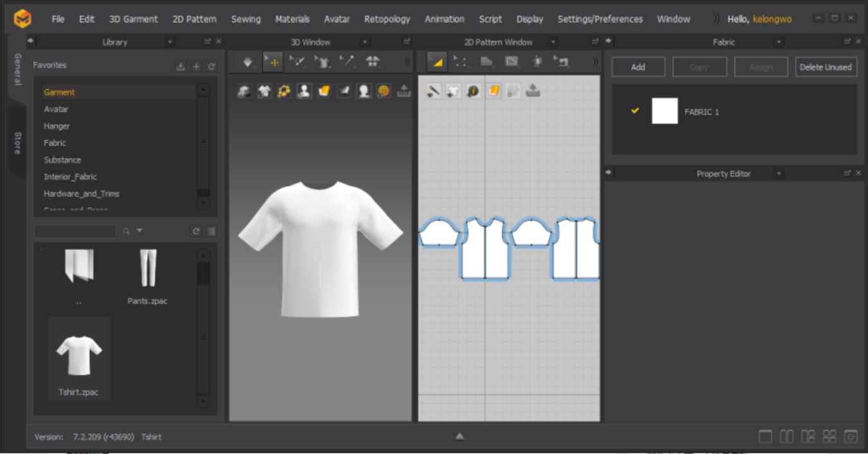Screen dimensions: 868x454
Task: Click the Show Avatar icon in 3D toolbar
Action: [303, 91]
